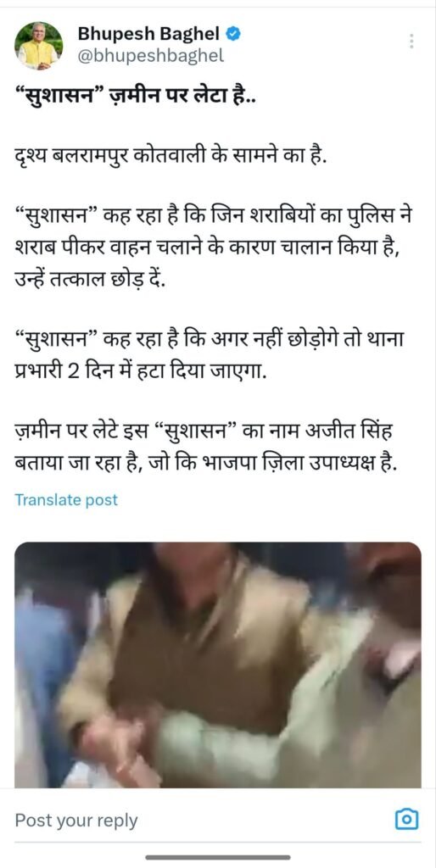
Task: Focus the Post your reply field
Action: point(199,820)
